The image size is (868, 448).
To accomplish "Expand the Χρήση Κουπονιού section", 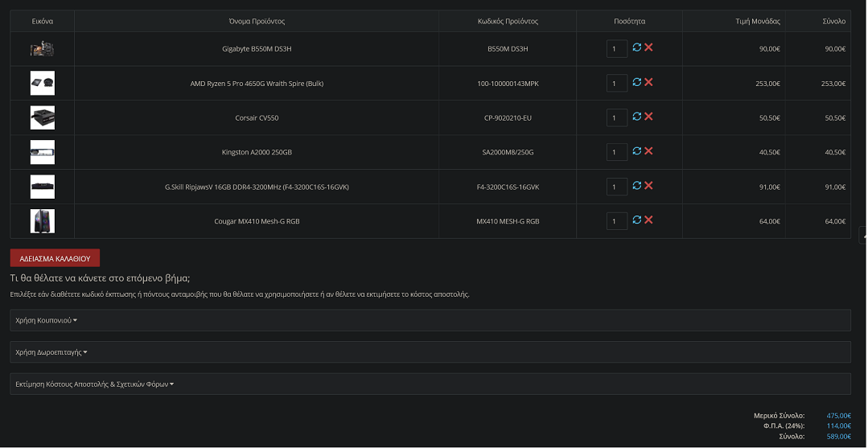I will (x=430, y=320).
